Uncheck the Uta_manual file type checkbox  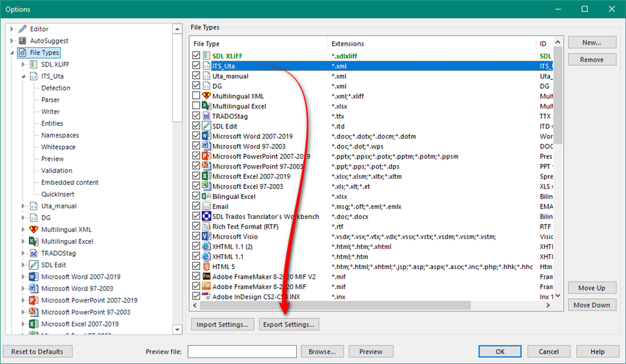tap(196, 76)
